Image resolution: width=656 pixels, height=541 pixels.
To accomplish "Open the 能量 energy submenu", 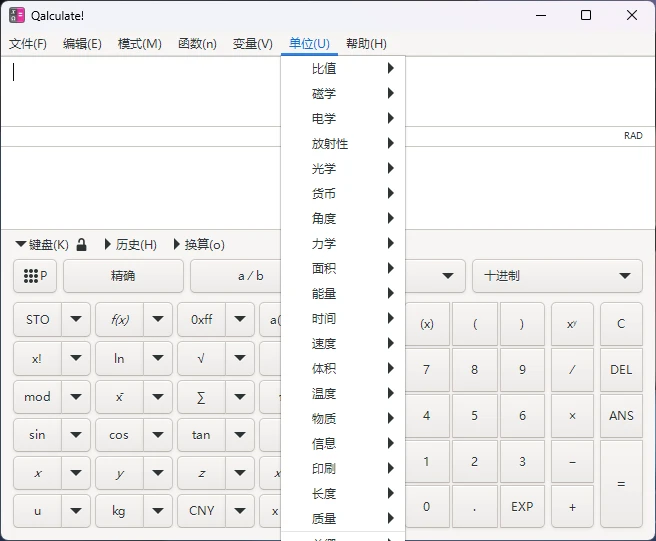I will (343, 293).
